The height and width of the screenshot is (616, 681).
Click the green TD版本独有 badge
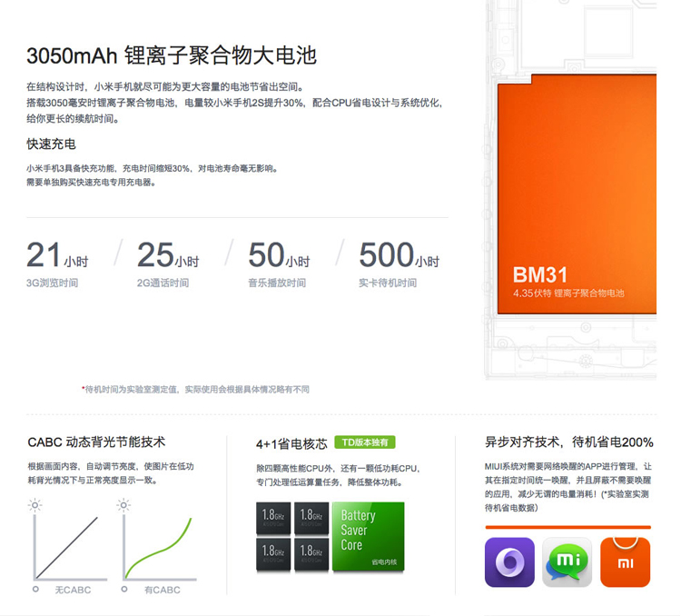click(365, 442)
